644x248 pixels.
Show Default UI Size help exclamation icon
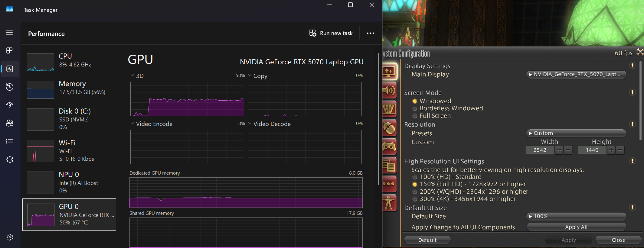[632, 208]
